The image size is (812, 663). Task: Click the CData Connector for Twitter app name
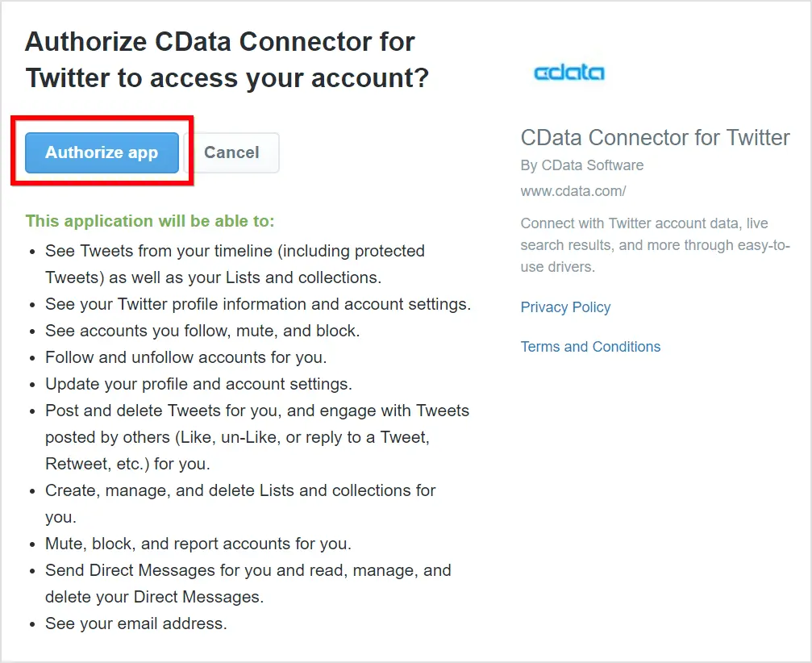(x=655, y=137)
